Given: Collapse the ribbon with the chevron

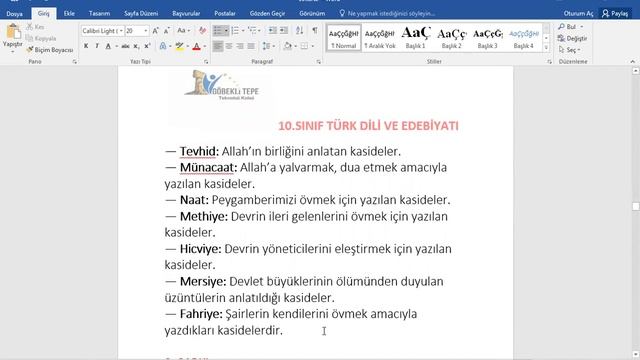Looking at the screenshot, I should click(x=632, y=62).
